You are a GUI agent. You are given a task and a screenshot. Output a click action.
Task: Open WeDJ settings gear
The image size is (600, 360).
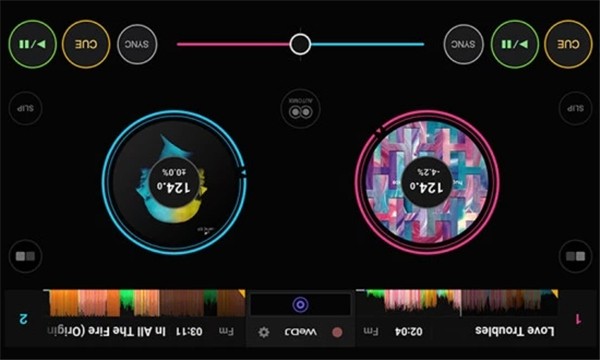264,332
